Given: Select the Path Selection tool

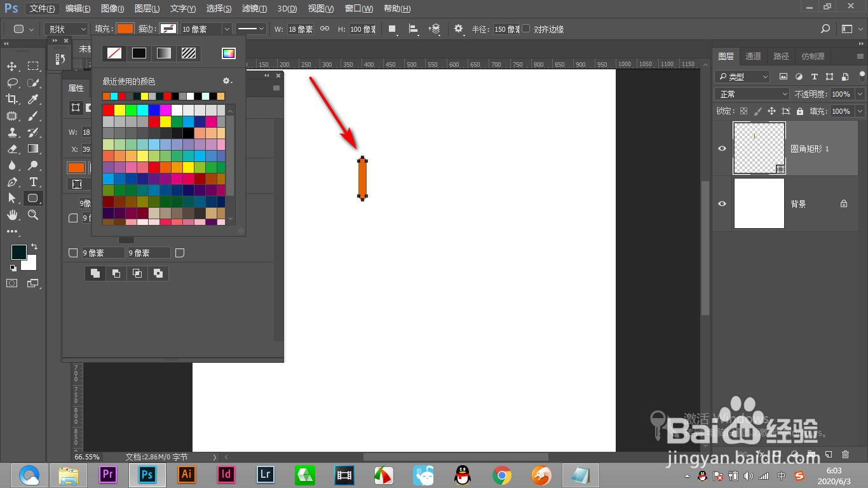Looking at the screenshot, I should (12, 198).
